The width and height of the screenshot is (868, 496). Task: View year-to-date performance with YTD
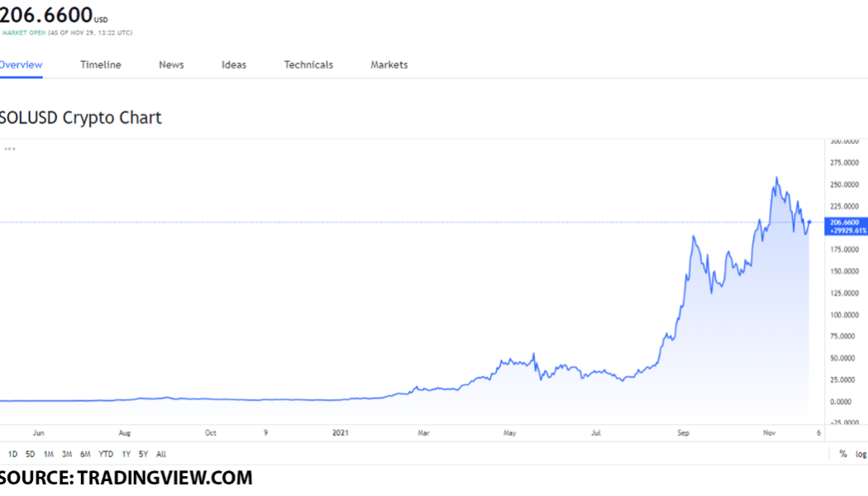106,454
